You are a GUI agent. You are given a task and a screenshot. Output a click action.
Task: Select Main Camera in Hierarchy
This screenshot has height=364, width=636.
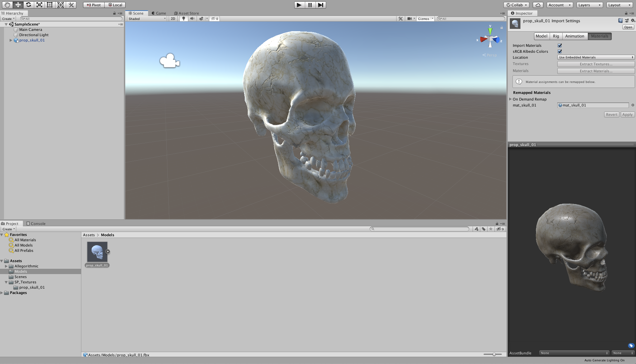[31, 30]
